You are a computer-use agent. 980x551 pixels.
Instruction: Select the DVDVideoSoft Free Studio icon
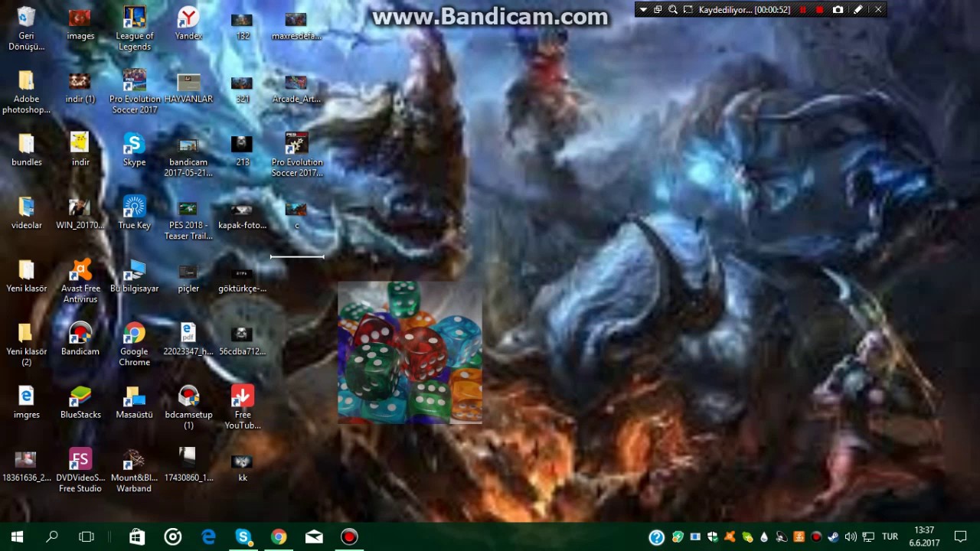pos(80,471)
